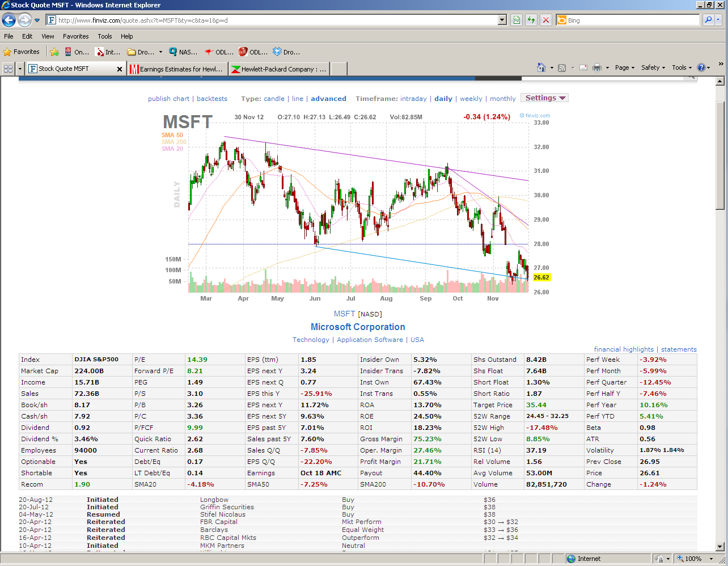Open a new blank tab

338,69
